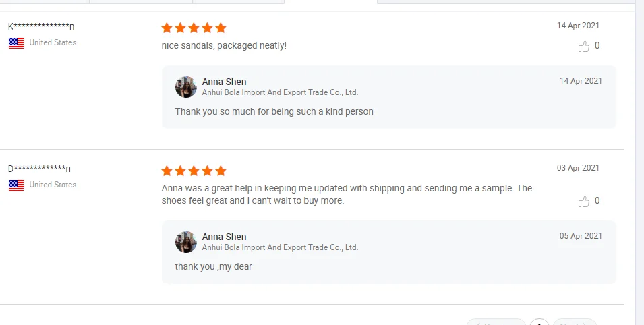Click the thumbs-up icon on the sandals review

pyautogui.click(x=584, y=47)
